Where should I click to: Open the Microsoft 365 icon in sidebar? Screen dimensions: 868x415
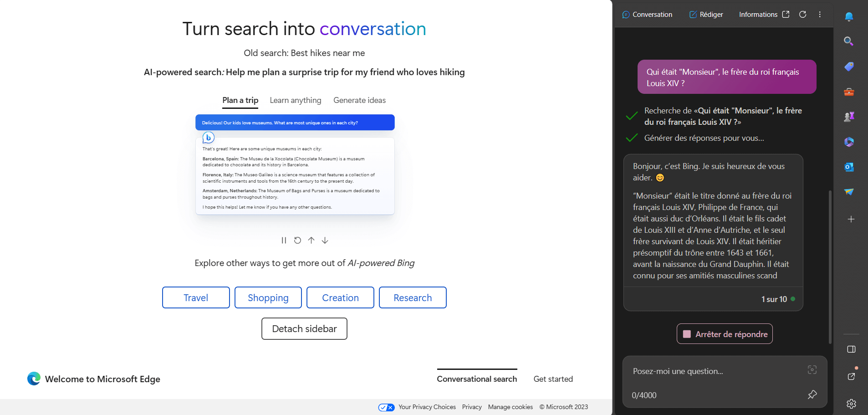point(849,142)
